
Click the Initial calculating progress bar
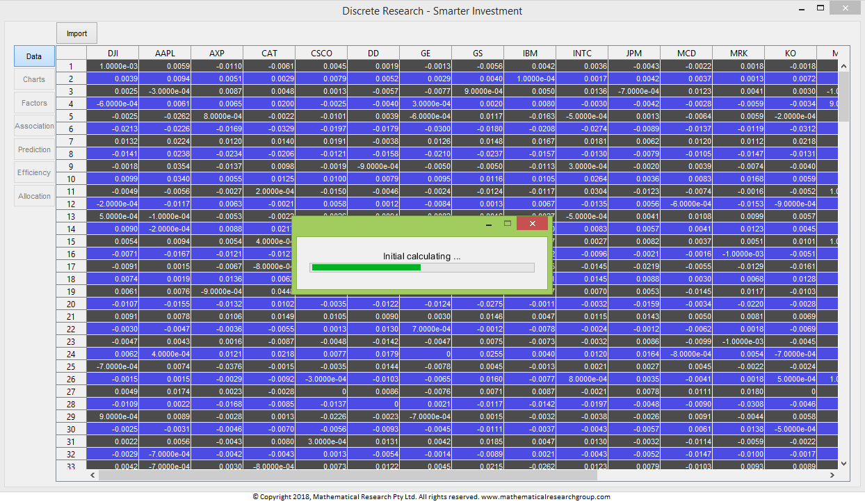(x=422, y=268)
